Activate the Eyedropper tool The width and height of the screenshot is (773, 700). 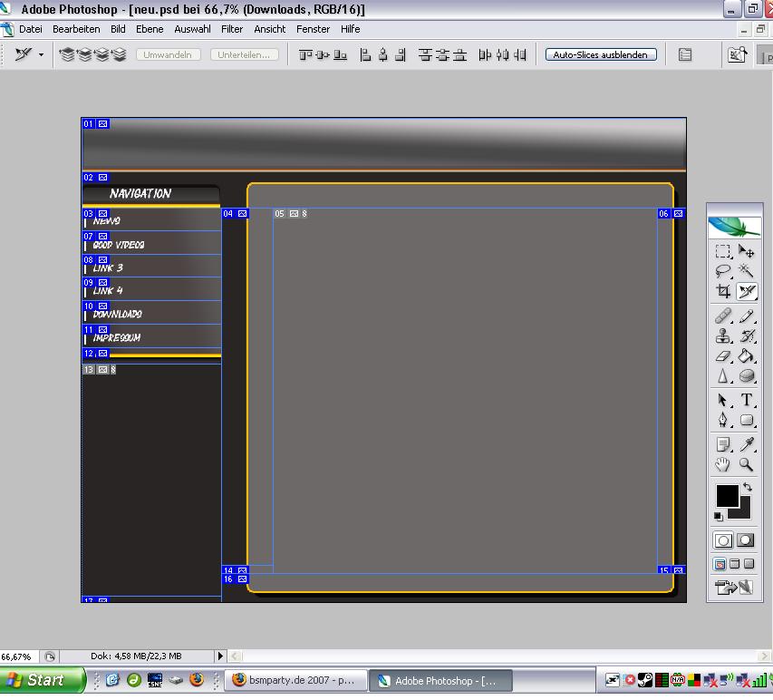click(x=747, y=444)
